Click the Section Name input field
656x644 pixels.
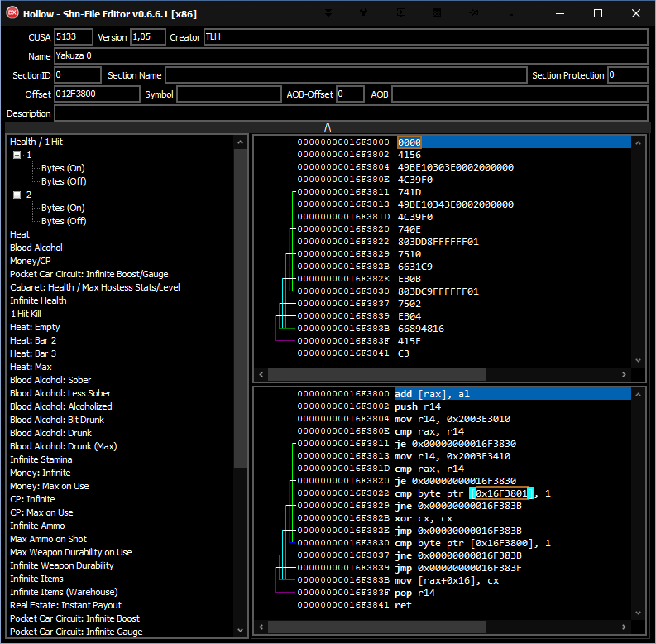346,75
